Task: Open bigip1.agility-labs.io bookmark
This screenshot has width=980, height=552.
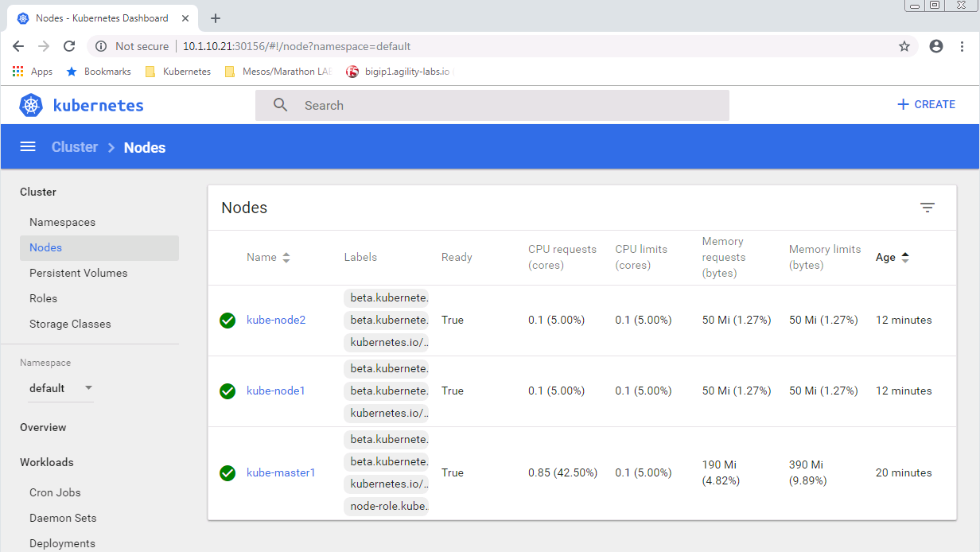Action: (x=399, y=72)
